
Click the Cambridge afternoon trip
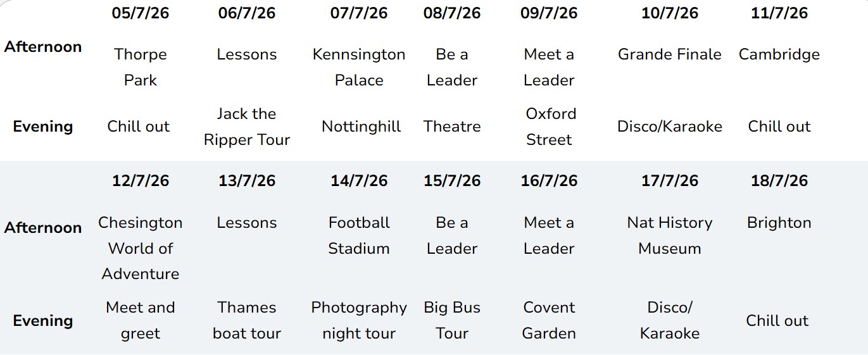point(779,54)
